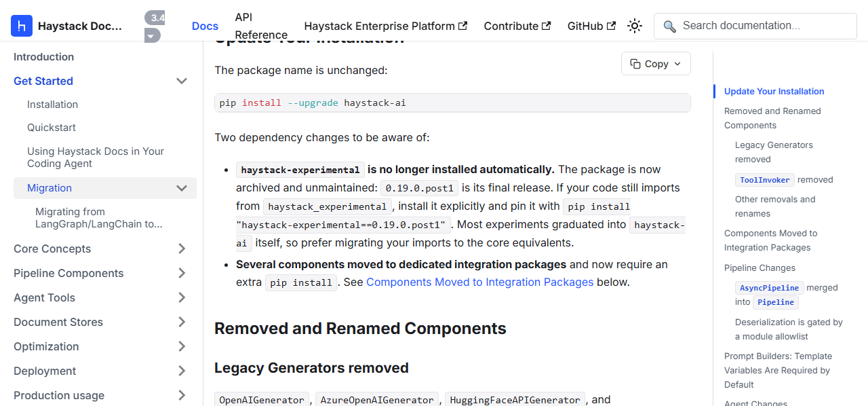Screen dimensions: 868x406
Task: Click the Legacy Generators removed heading
Action: [x=311, y=368]
